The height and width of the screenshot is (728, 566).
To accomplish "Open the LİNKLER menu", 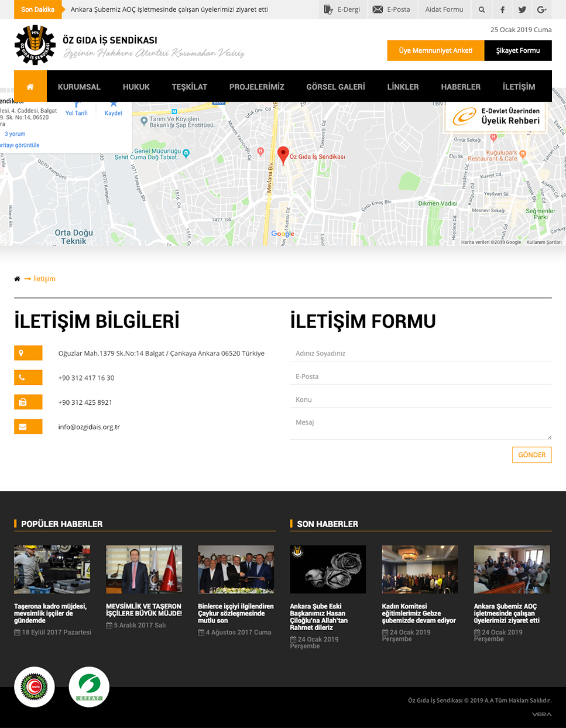I will click(403, 87).
